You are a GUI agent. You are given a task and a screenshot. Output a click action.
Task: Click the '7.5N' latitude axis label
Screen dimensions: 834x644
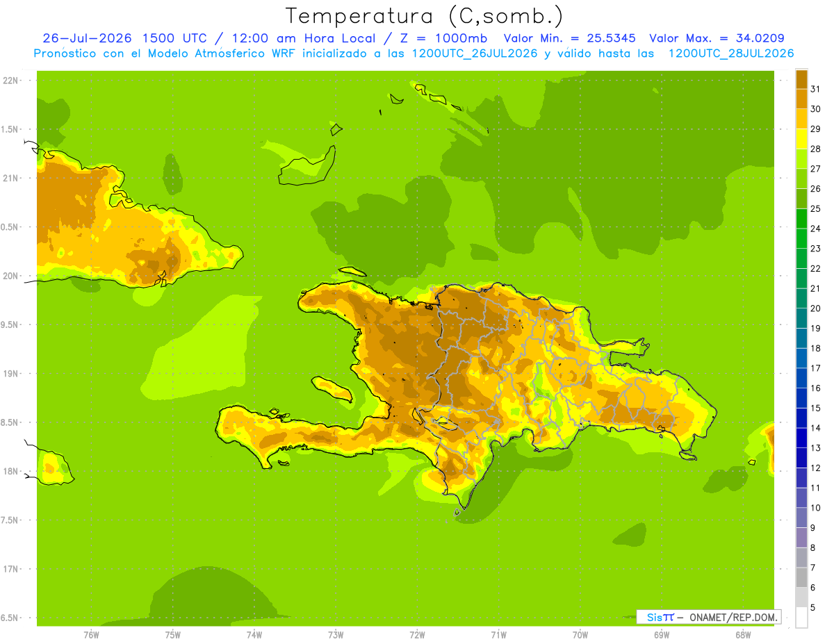pos(10,520)
